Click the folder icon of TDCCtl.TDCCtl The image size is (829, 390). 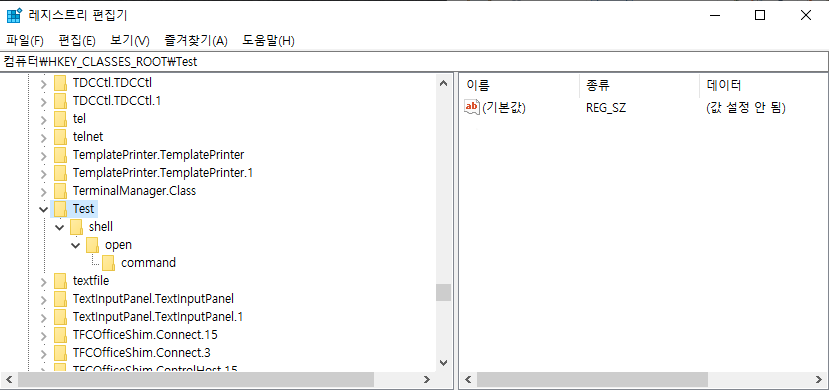tap(61, 83)
